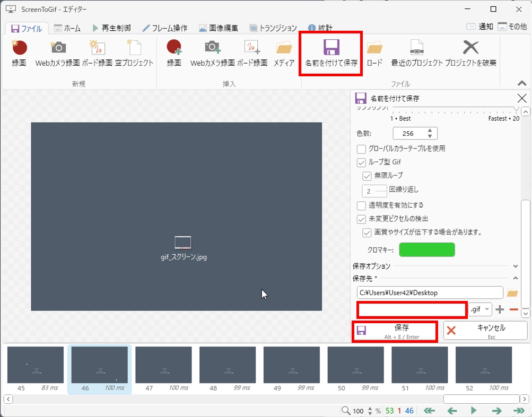The width and height of the screenshot is (532, 417).
Task: Open 最近のプロジェクト icon
Action: click(416, 48)
